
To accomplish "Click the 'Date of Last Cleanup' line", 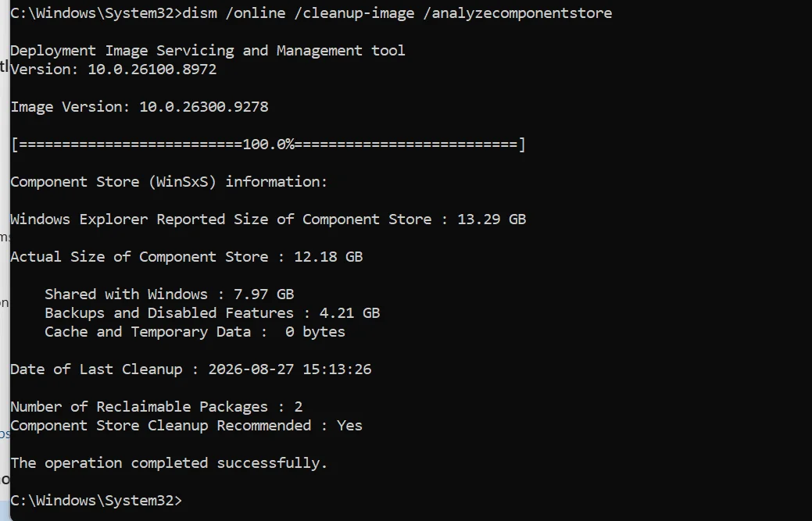I will 191,369.
